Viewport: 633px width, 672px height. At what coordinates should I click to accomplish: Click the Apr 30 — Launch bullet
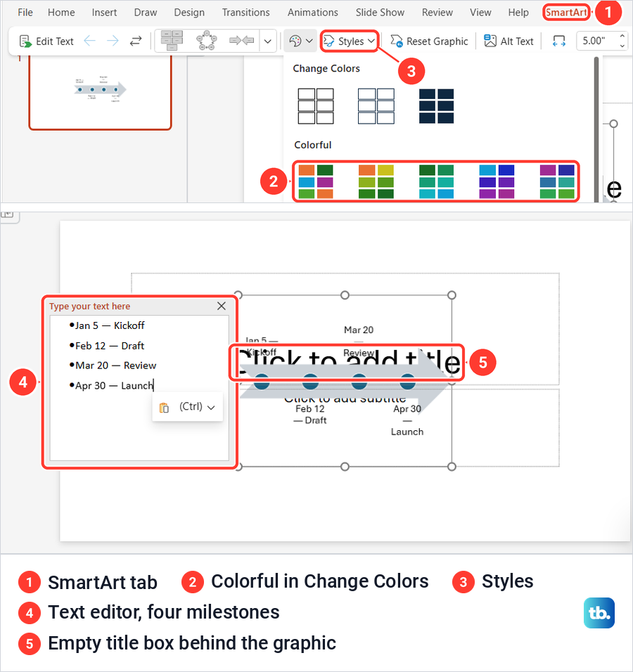pos(111,386)
